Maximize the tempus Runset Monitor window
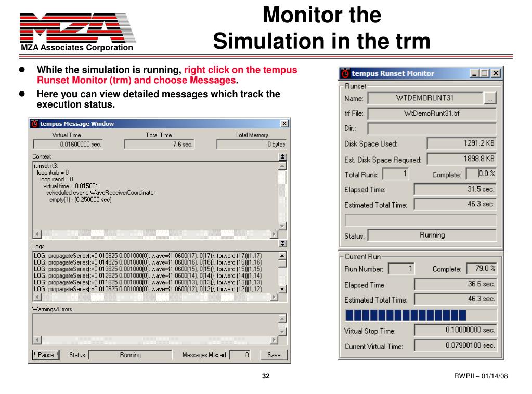 click(x=485, y=73)
